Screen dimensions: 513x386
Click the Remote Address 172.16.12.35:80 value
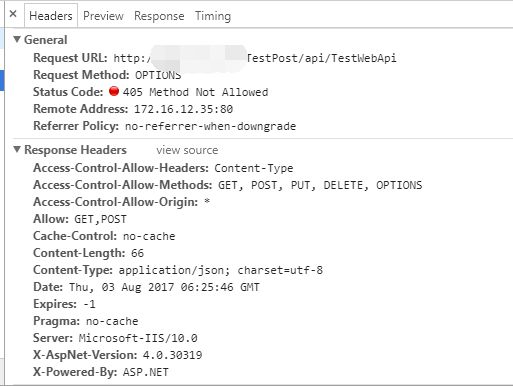tap(183, 109)
